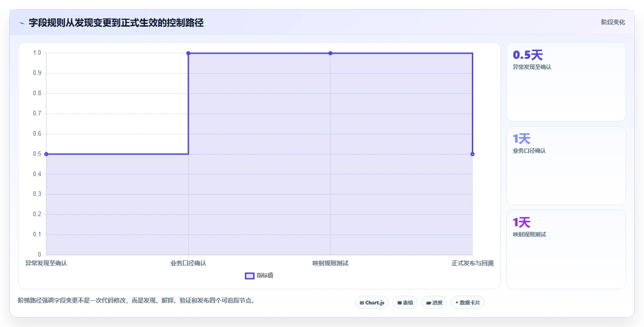Click the lightning icon beside the title

coord(22,23)
